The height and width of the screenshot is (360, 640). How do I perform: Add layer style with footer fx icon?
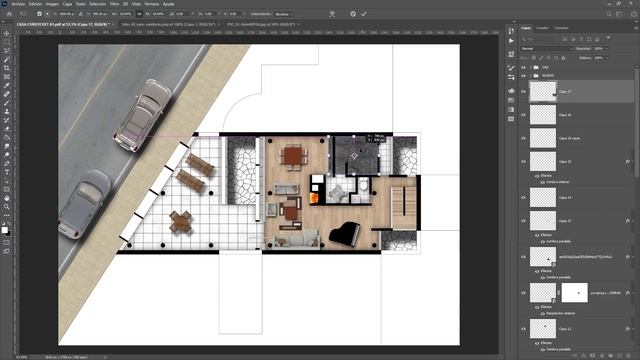[x=584, y=356]
